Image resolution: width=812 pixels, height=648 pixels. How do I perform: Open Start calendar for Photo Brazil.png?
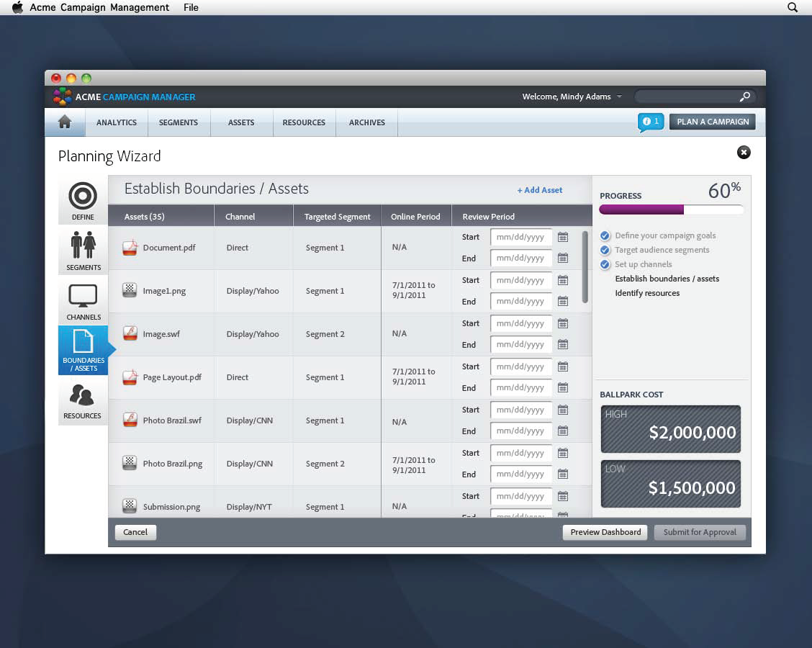563,453
